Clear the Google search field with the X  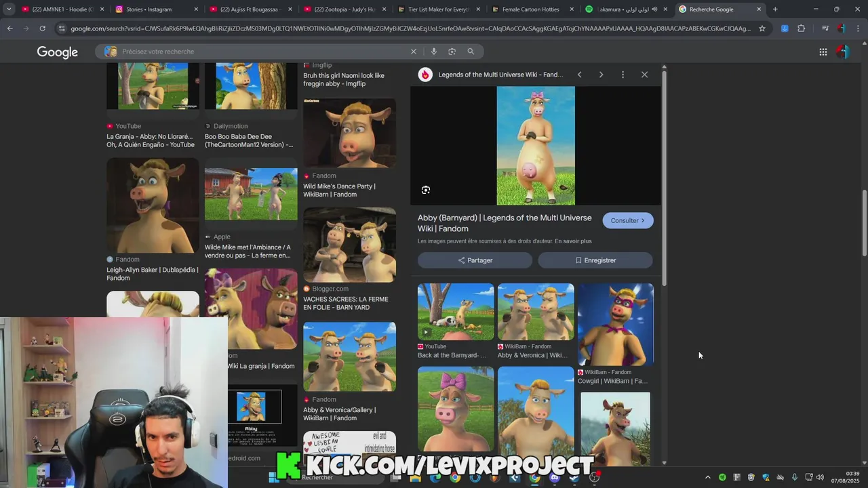click(x=414, y=52)
